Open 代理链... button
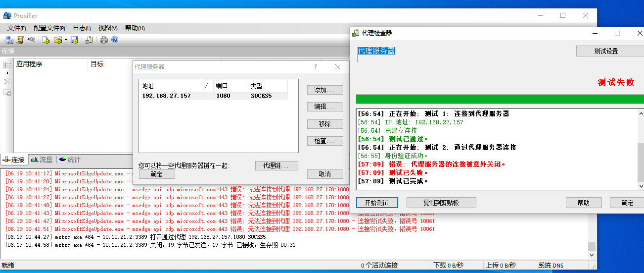644x273 pixels. click(x=276, y=165)
